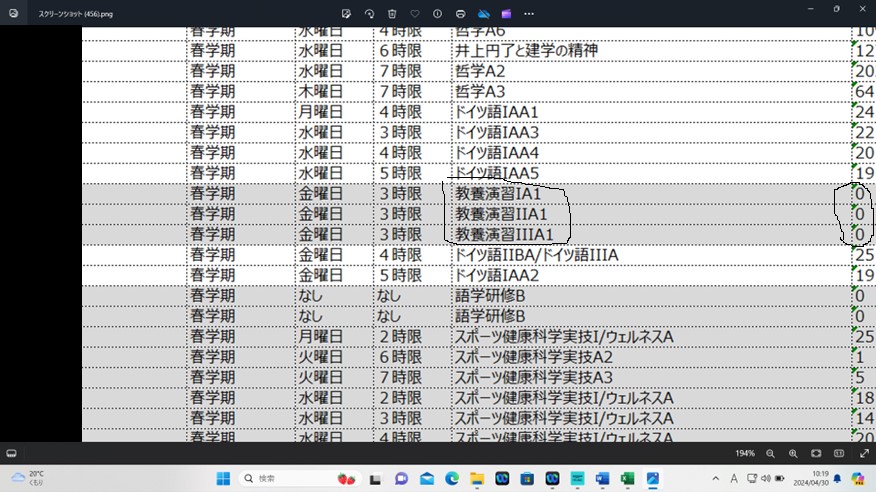Screen dimensions: 876x492
Task: Launch Microsoft Edge from taskbar
Action: coord(452,479)
